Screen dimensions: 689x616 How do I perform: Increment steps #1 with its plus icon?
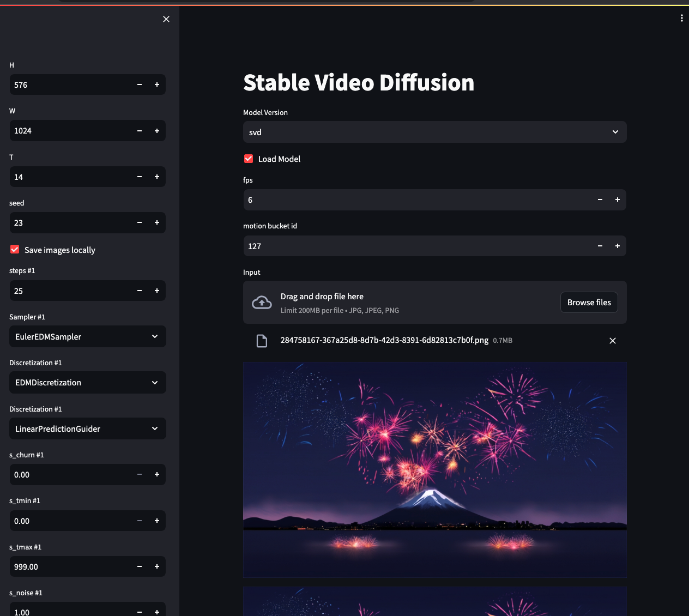tap(156, 291)
